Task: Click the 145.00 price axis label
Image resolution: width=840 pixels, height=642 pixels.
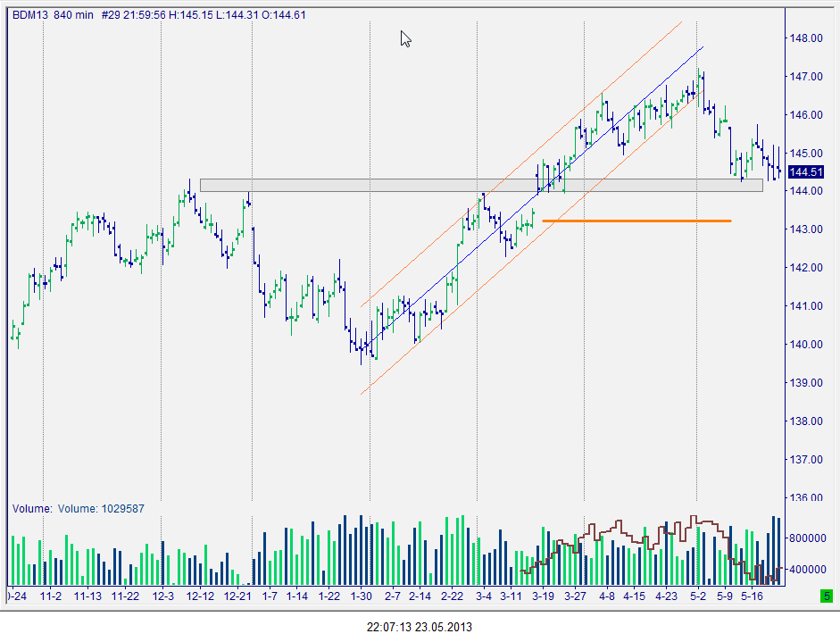Action: 806,154
